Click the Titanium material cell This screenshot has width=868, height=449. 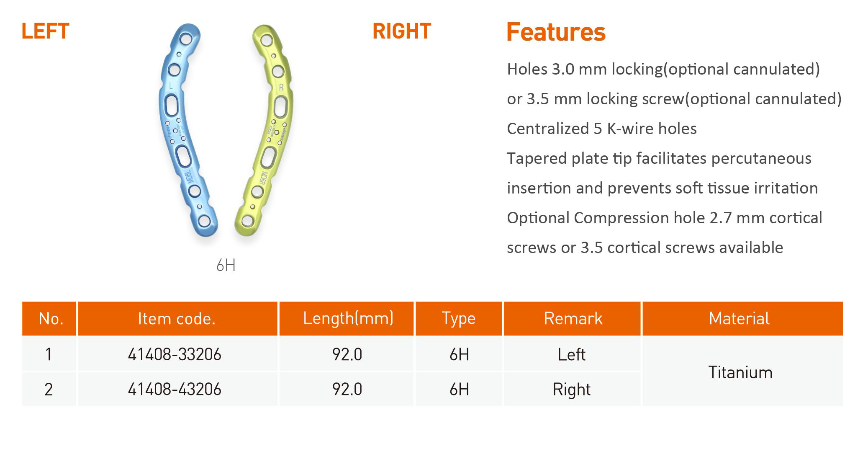740,372
